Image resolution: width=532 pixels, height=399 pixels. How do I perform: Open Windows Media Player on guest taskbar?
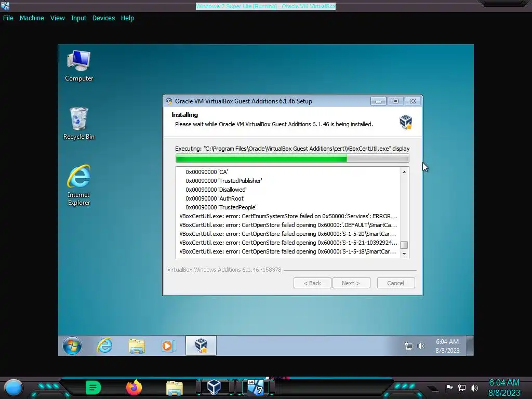[x=168, y=345]
